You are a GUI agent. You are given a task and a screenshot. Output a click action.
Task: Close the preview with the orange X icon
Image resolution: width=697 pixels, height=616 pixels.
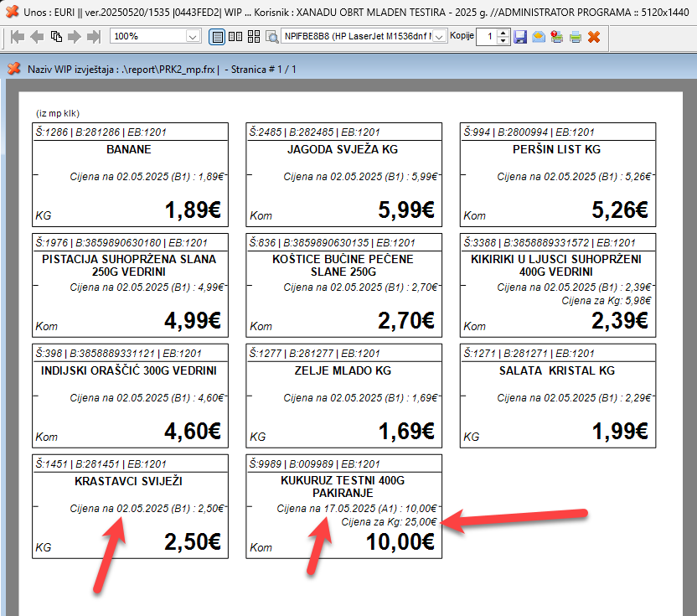594,37
